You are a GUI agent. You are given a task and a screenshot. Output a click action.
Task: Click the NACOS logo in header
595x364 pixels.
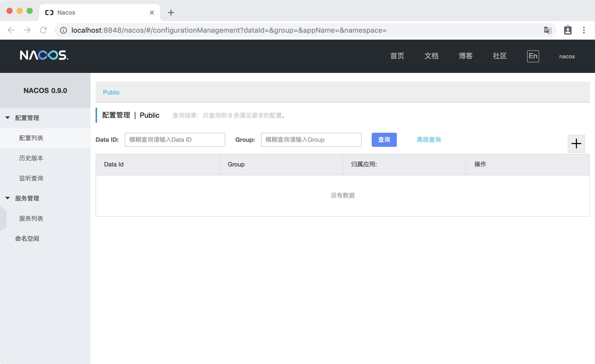[x=44, y=55]
